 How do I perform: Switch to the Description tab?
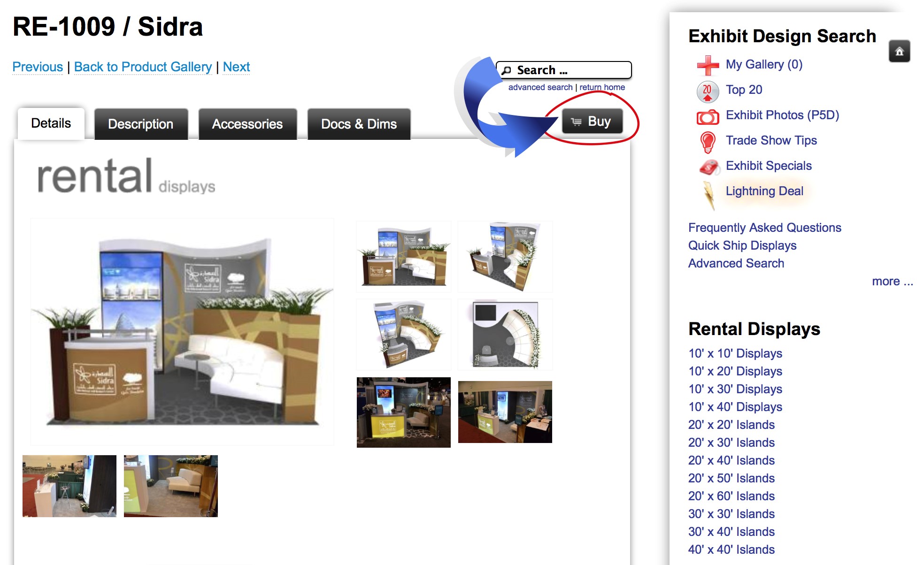click(x=141, y=124)
